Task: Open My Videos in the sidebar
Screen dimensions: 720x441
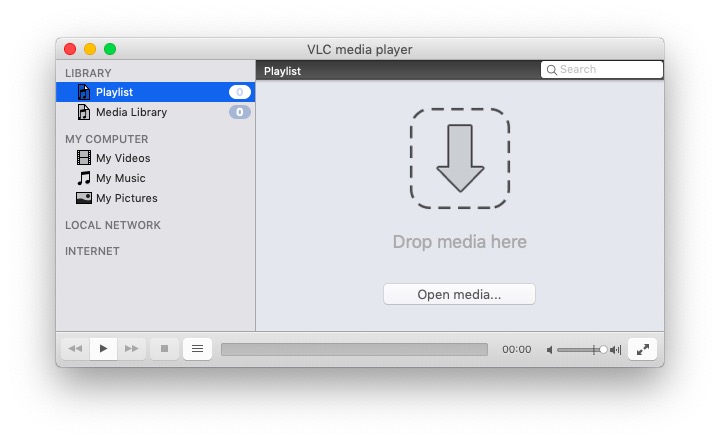Action: tap(156, 158)
